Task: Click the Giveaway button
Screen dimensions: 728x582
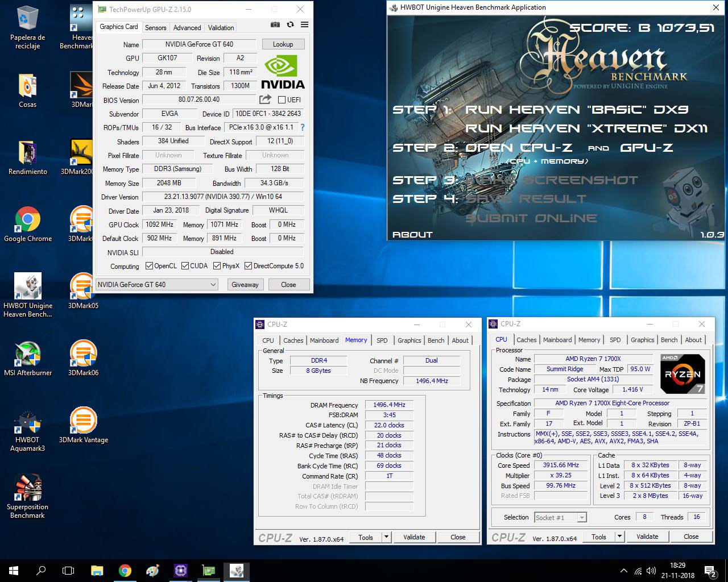Action: pos(245,285)
